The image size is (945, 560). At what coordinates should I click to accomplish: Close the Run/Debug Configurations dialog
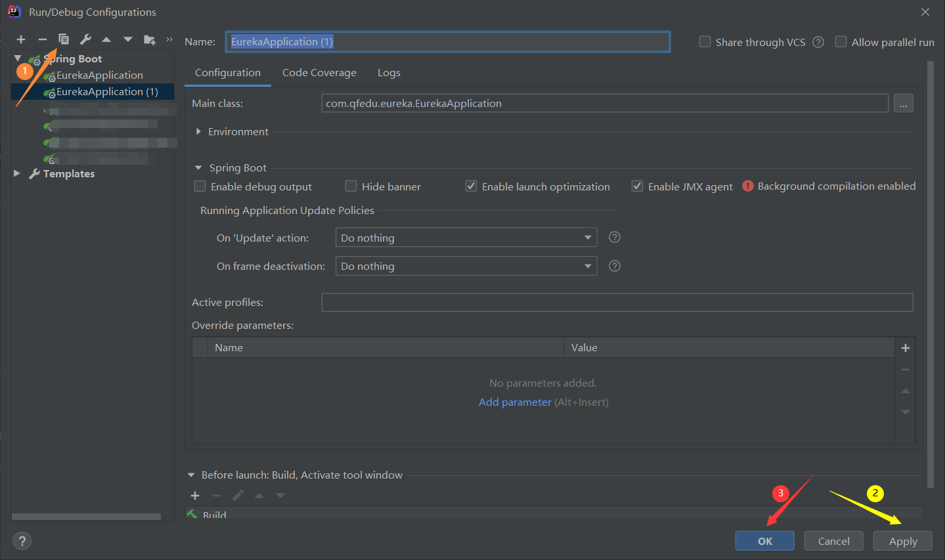coord(925,12)
